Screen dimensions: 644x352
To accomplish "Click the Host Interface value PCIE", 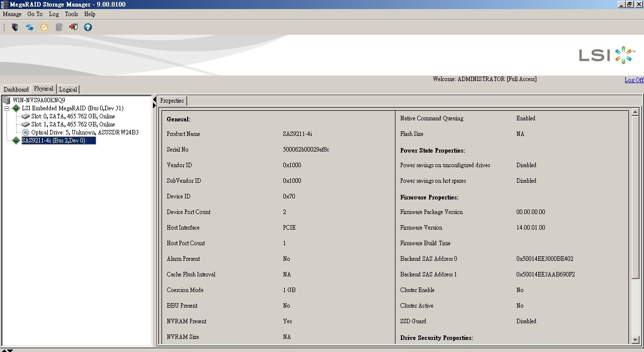I will [289, 228].
